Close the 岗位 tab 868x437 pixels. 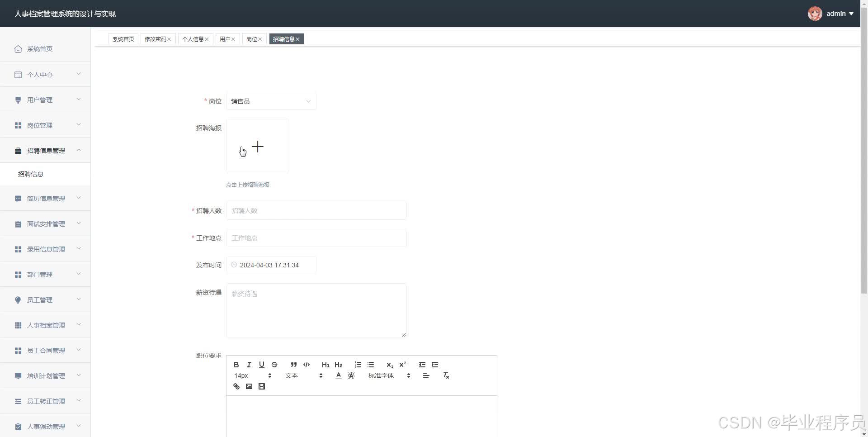pyautogui.click(x=260, y=39)
